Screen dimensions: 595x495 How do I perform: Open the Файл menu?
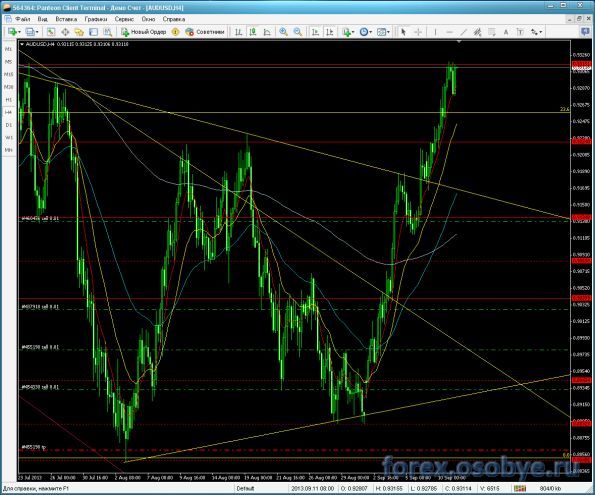coord(23,19)
